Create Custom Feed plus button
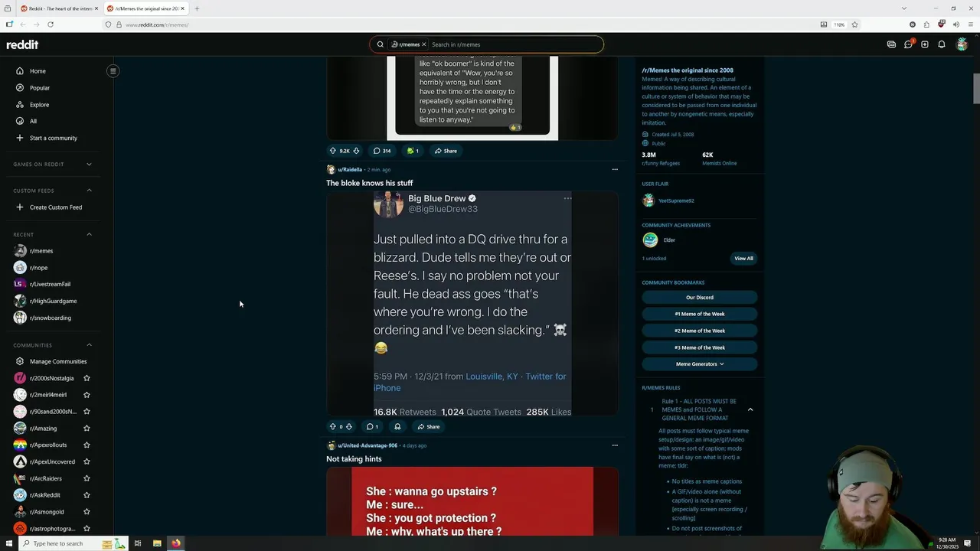 click(20, 207)
